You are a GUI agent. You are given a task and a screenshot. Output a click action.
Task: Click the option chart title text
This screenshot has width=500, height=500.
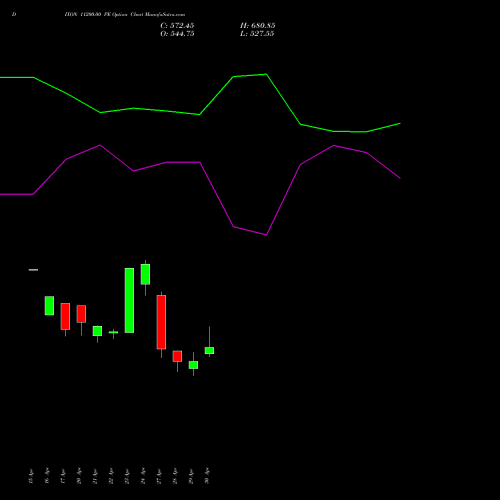click(125, 14)
